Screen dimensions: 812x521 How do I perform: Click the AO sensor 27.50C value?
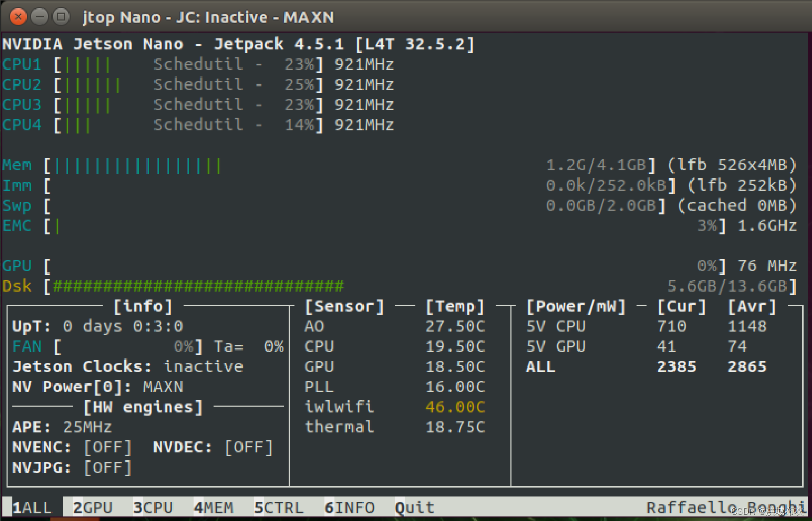tap(455, 326)
